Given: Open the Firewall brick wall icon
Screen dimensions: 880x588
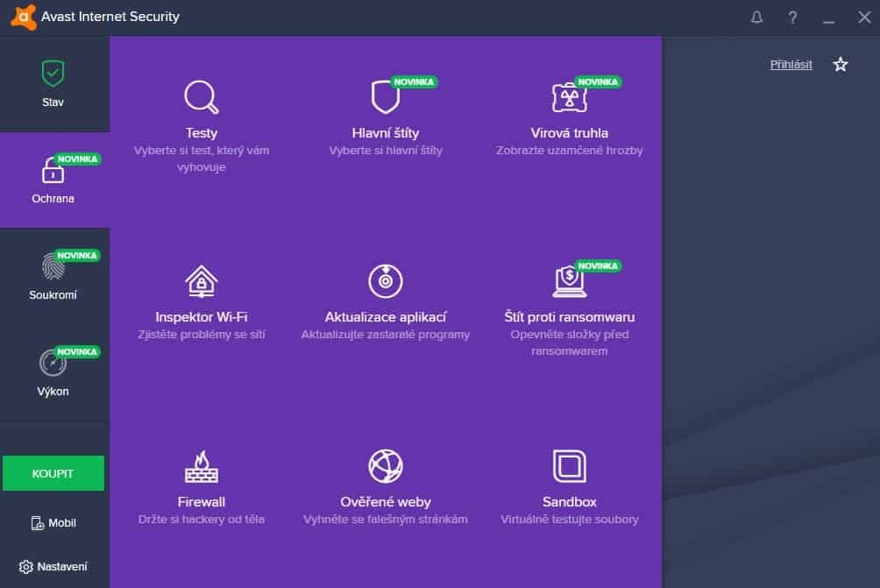Looking at the screenshot, I should point(202,466).
